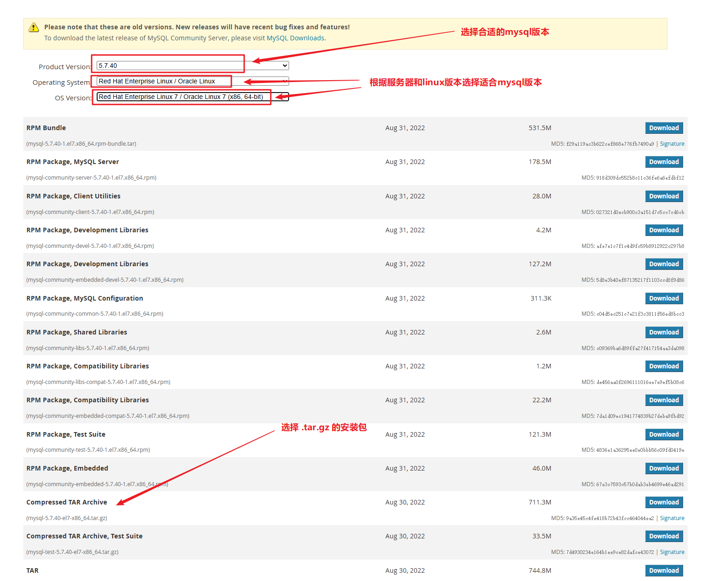Image resolution: width=728 pixels, height=581 pixels.
Task: Click the 178.5M size value
Action: (x=540, y=162)
